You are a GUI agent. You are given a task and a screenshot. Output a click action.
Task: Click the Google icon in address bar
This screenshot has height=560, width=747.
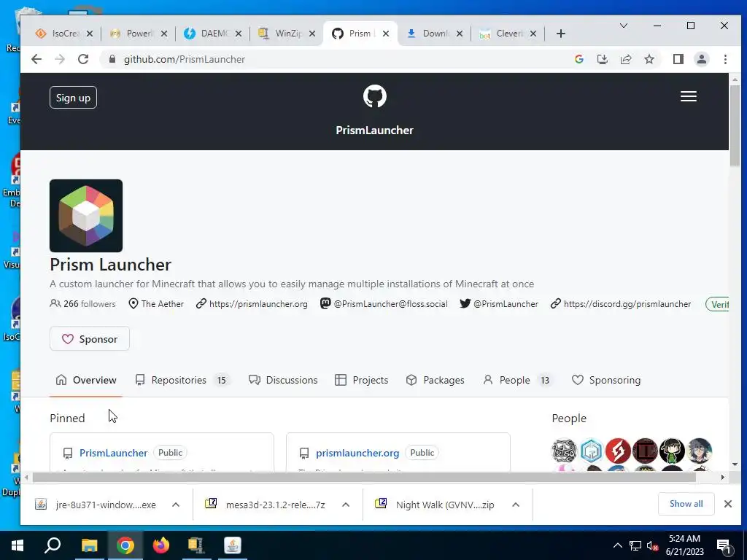[x=579, y=59]
